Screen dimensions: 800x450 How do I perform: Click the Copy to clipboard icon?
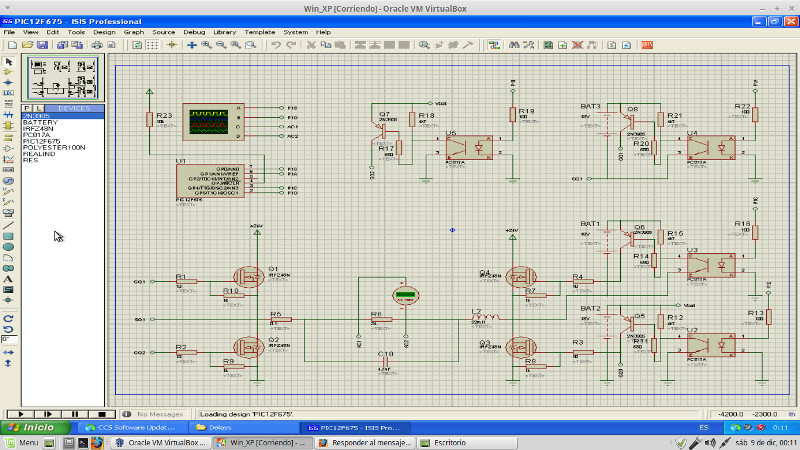pyautogui.click(x=326, y=45)
